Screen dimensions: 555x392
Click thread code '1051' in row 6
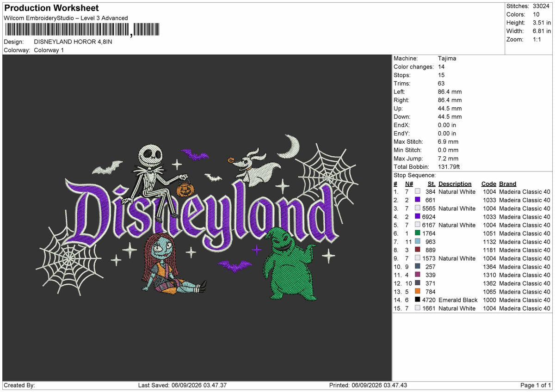(489, 233)
